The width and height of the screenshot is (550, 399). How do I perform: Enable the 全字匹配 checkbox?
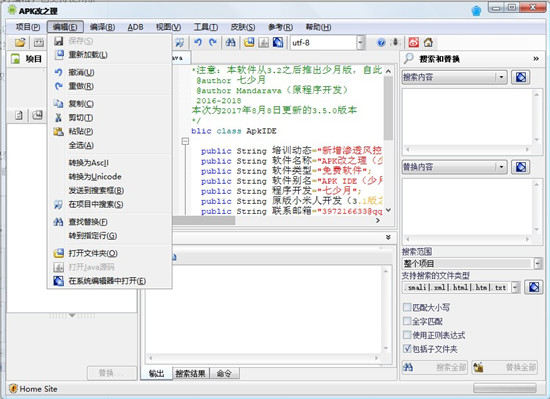tap(407, 321)
